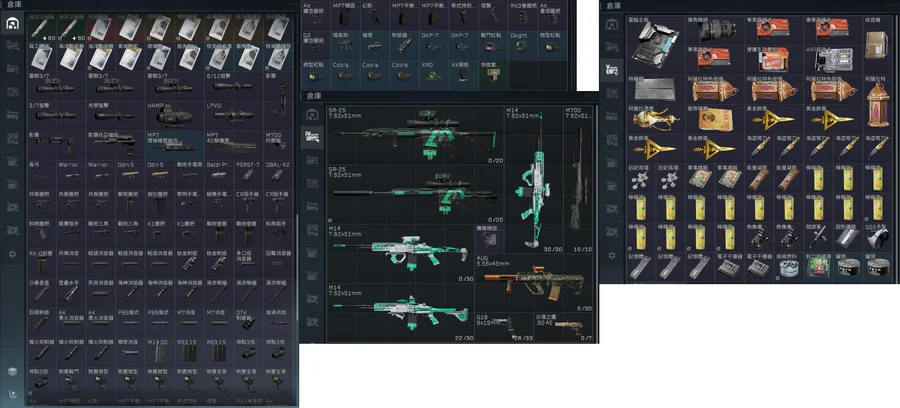Choose the Baldr Pr... flashlight item
The height and width of the screenshot is (408, 900).
(x=219, y=174)
